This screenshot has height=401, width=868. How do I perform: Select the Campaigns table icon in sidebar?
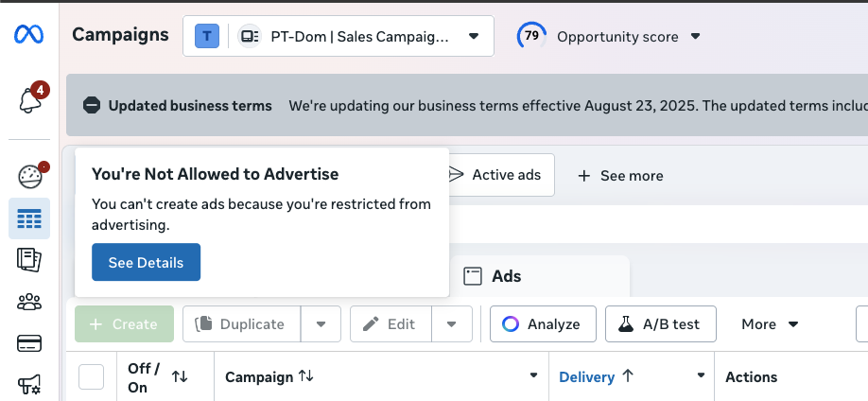point(29,219)
